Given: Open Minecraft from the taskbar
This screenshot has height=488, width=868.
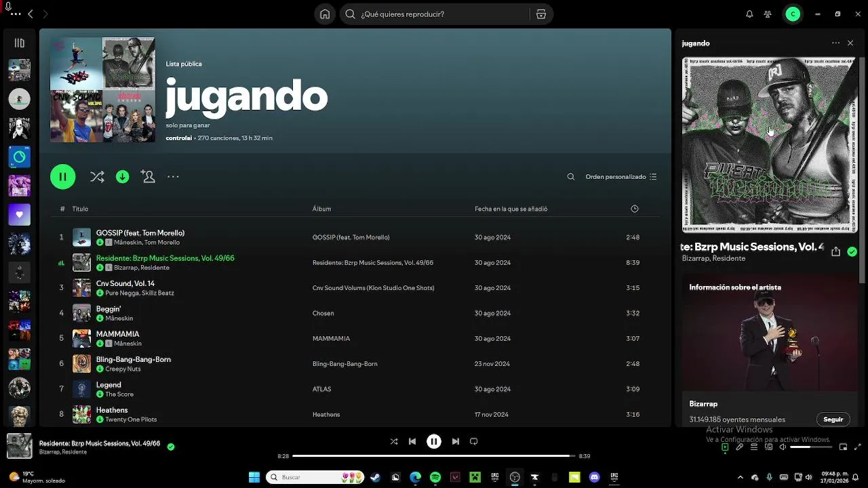Looking at the screenshot, I should pos(475,477).
